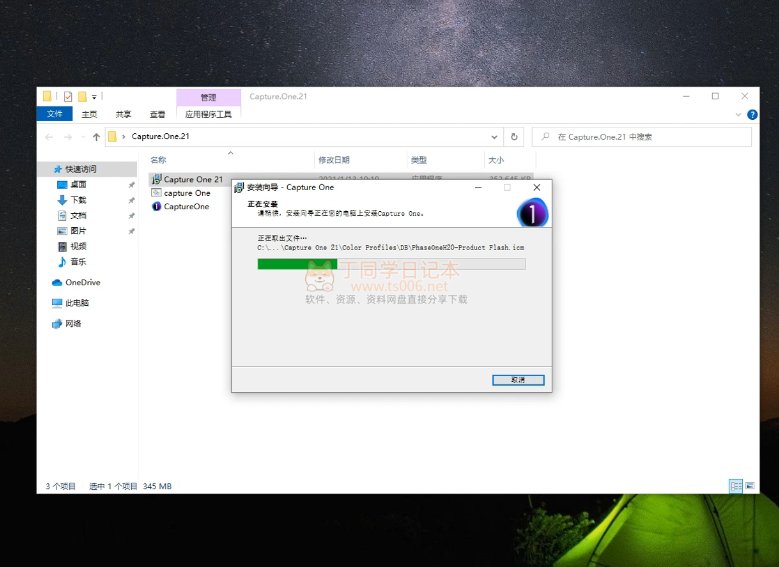Screen dimensions: 779x567
Task: Sort by 大小 Size column
Action: point(496,160)
